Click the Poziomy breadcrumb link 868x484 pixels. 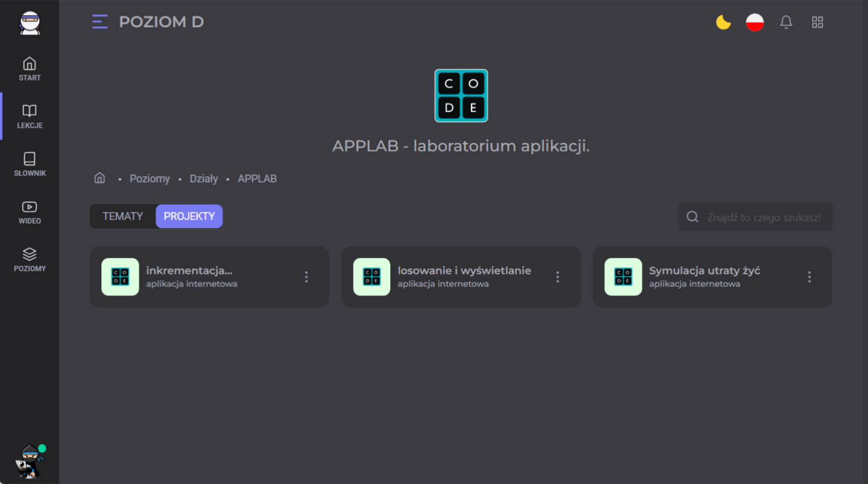150,178
